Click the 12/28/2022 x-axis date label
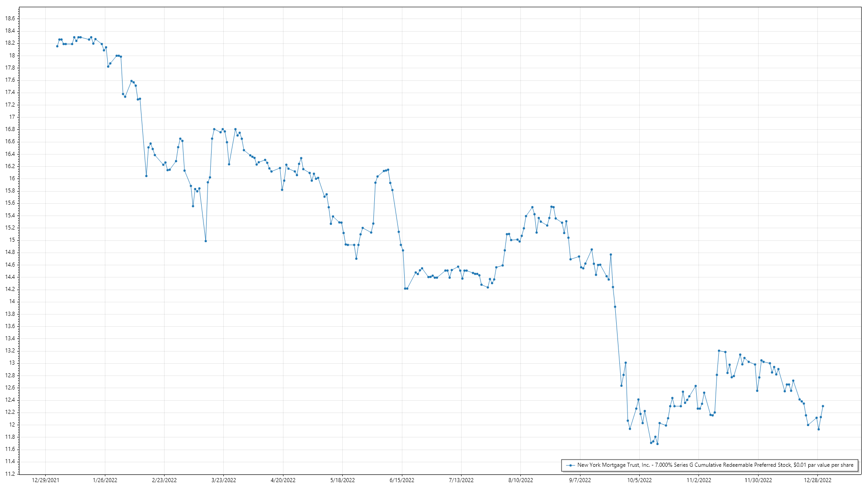The height and width of the screenshot is (488, 868). coord(817,480)
